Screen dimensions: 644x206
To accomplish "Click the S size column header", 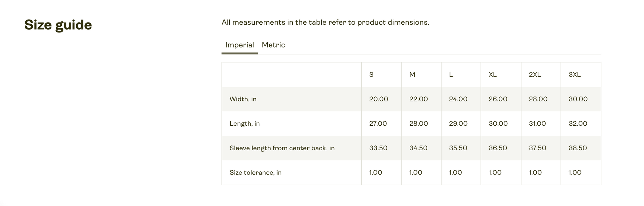I will pyautogui.click(x=371, y=75).
